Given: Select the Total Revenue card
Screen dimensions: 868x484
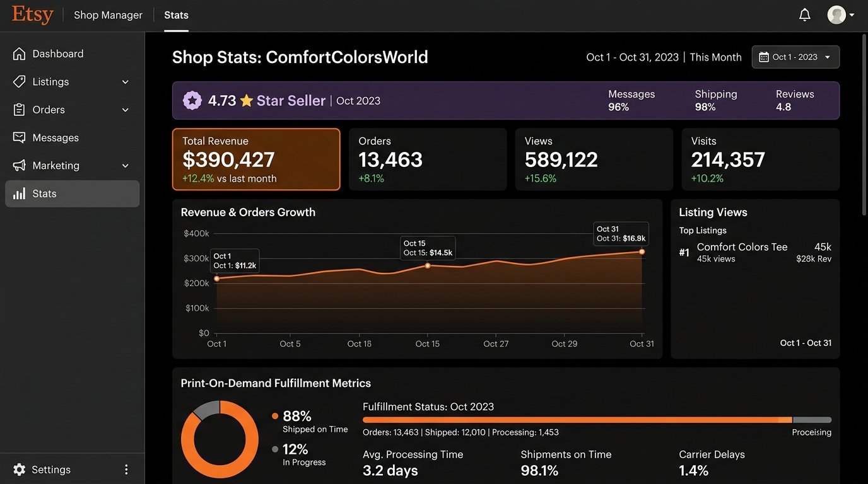Looking at the screenshot, I should 256,159.
